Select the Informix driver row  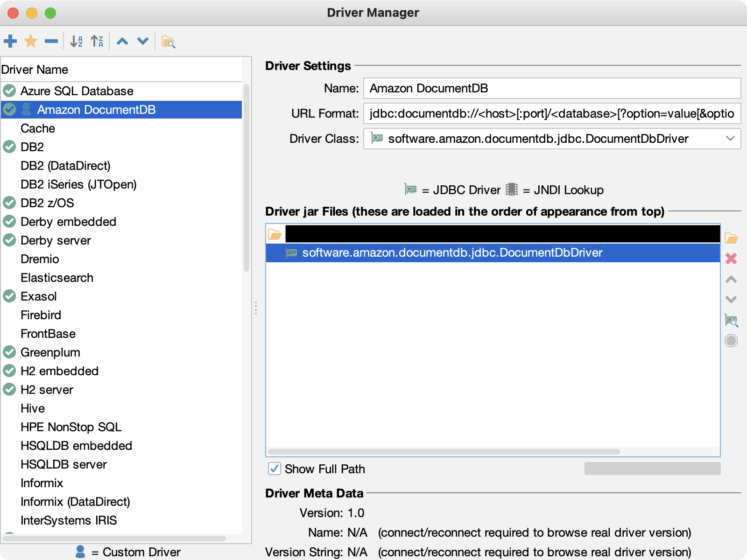pyautogui.click(x=121, y=483)
